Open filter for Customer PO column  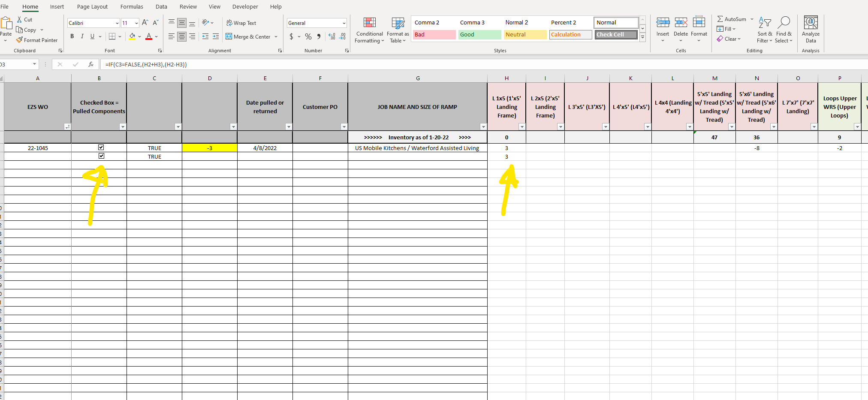(x=344, y=126)
